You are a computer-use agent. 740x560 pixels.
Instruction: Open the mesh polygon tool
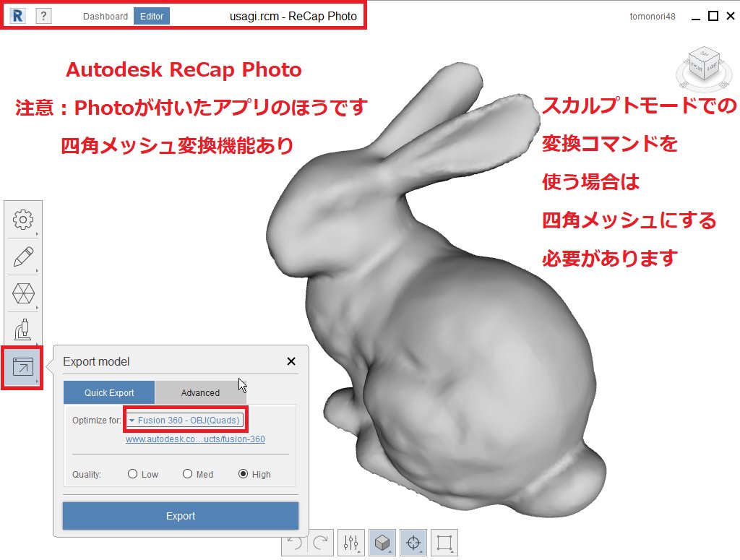(23, 293)
